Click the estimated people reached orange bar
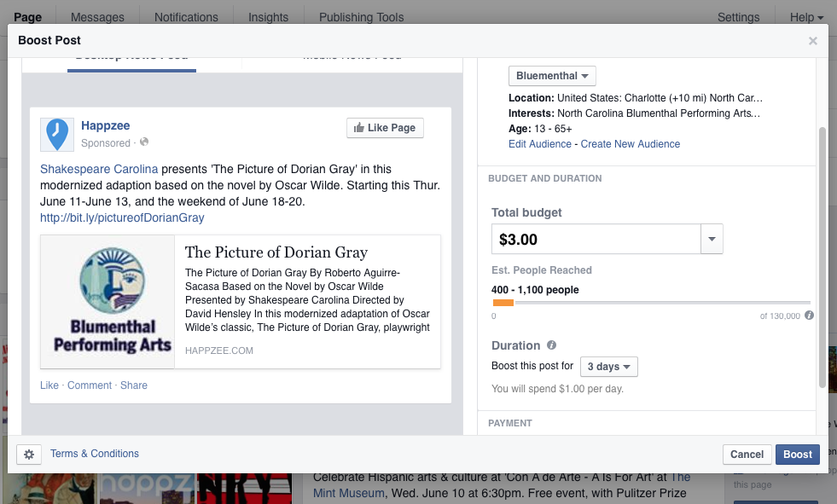The width and height of the screenshot is (837, 504). tap(503, 303)
